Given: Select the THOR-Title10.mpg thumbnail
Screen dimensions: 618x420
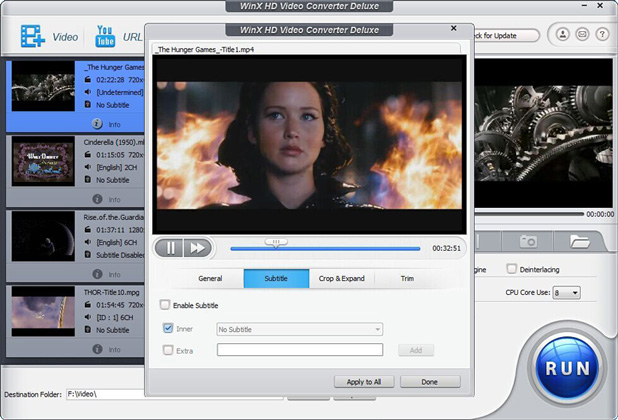Looking at the screenshot, I should coord(43,311).
